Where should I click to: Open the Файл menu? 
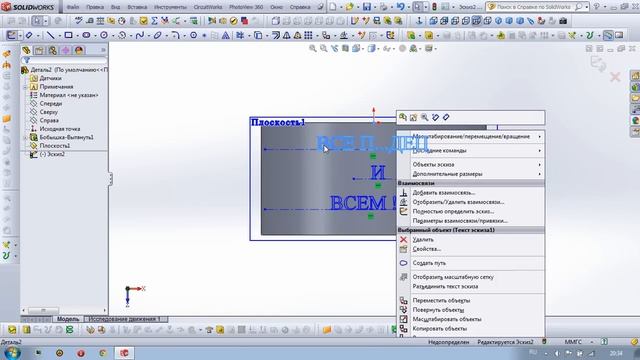(x=73, y=7)
